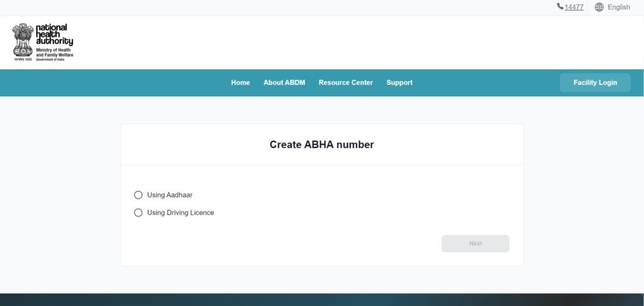Click the Create ABHA number heading
This screenshot has height=306, width=644.
pyautogui.click(x=321, y=145)
